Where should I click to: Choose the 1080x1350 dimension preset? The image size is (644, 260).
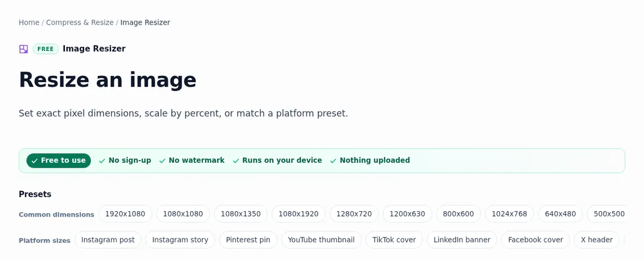(240, 214)
